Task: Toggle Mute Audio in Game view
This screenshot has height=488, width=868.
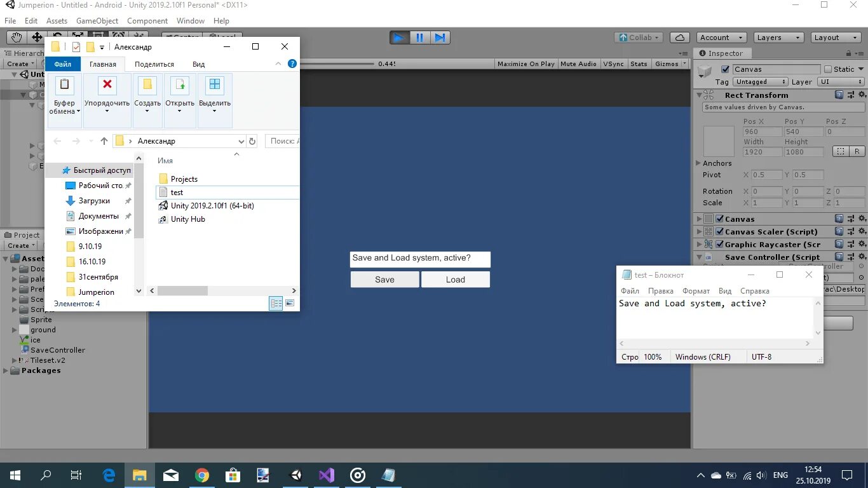Action: (x=578, y=64)
